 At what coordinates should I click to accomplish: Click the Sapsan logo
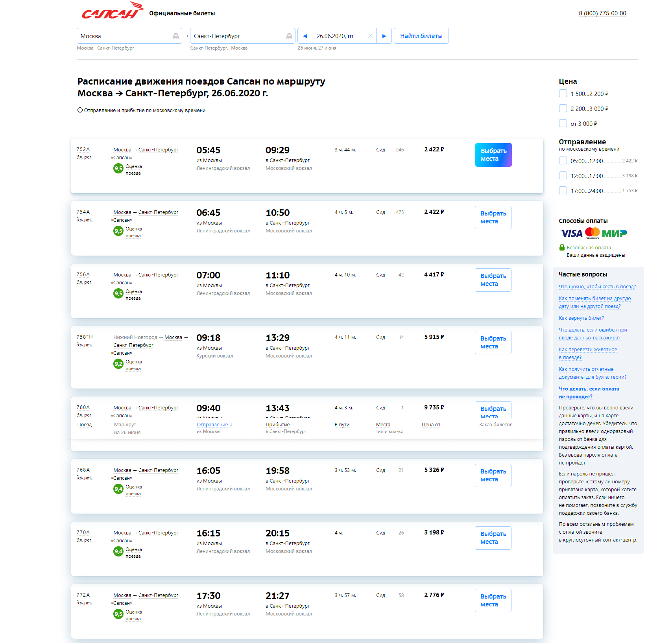112,11
